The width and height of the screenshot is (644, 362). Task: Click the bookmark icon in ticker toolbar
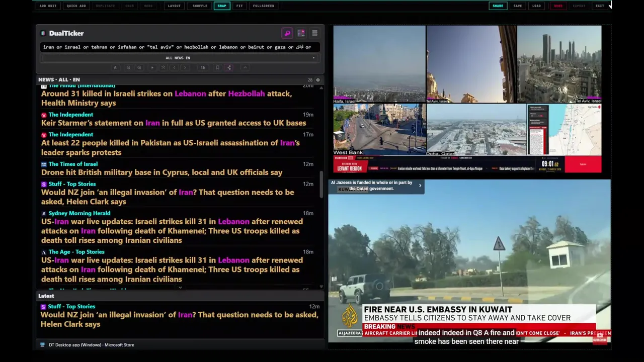click(x=217, y=67)
